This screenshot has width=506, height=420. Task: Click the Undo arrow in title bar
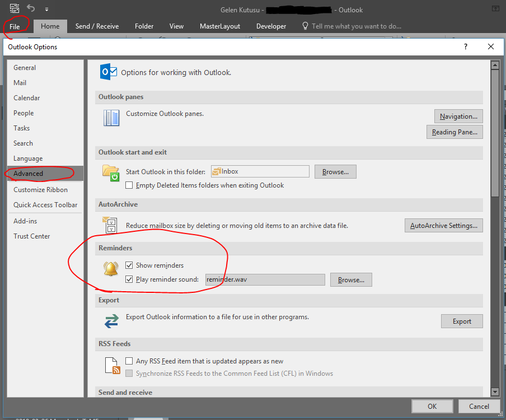(x=31, y=9)
